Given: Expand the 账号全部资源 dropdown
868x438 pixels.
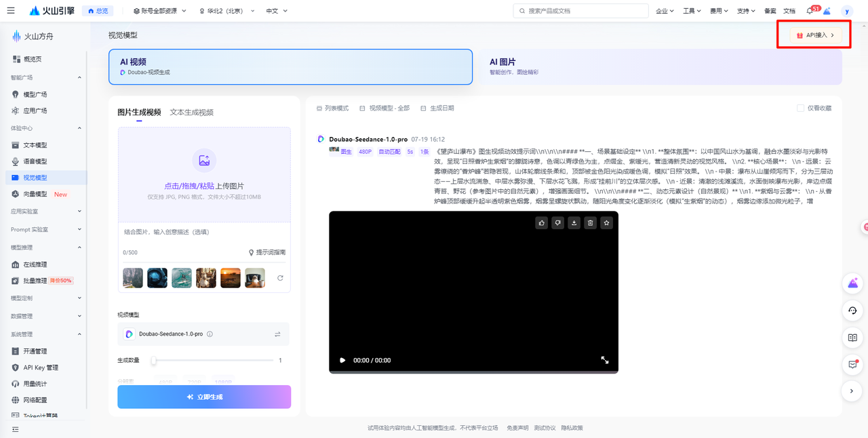Looking at the screenshot, I should tap(160, 11).
